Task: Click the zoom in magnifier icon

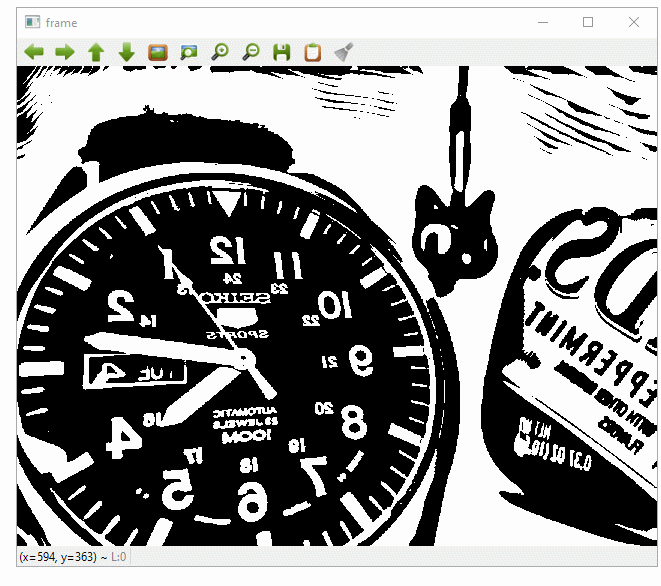Action: pos(220,52)
